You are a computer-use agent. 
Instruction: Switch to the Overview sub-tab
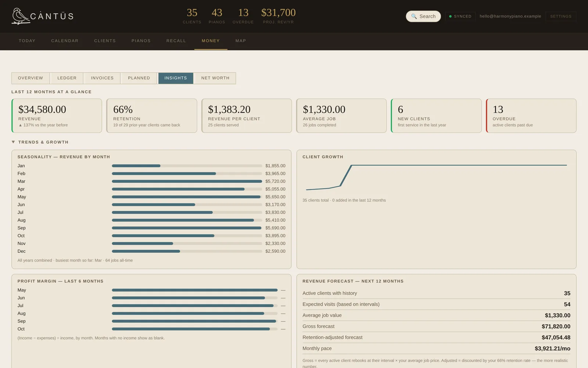click(x=31, y=78)
